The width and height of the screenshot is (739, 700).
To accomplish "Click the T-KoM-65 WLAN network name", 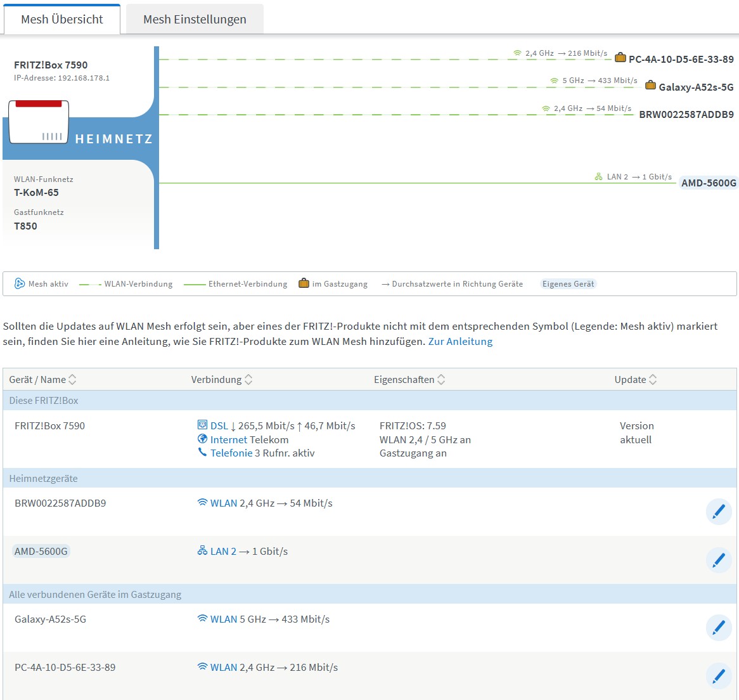I will click(x=36, y=192).
